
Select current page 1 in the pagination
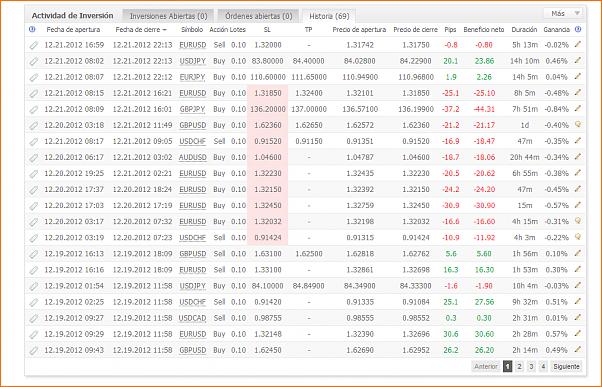507,367
